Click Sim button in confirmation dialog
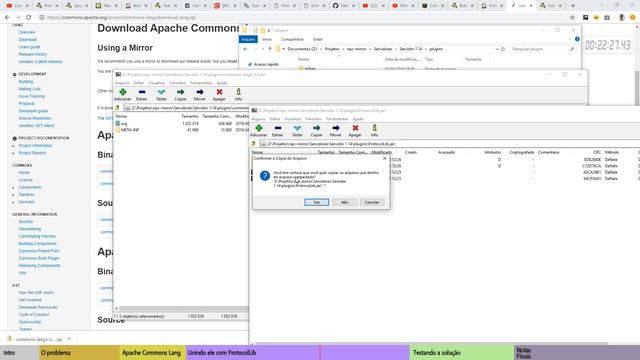The width and height of the screenshot is (640, 360). pos(316,202)
